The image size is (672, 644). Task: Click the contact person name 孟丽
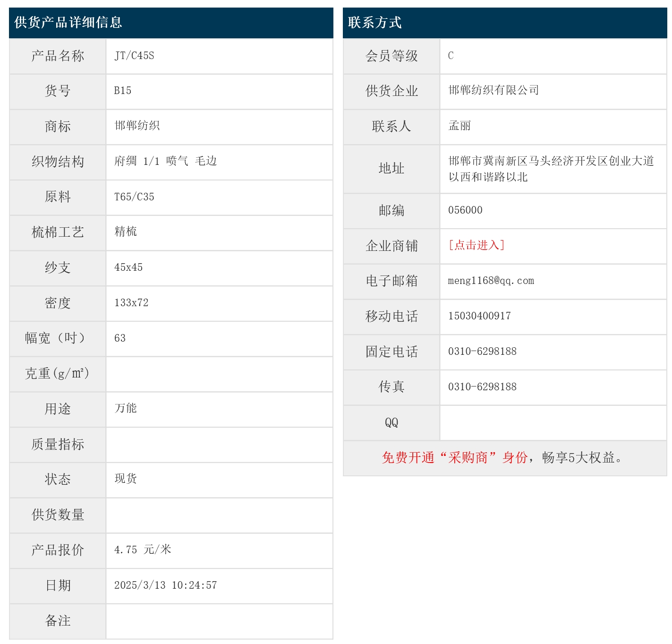[459, 126]
